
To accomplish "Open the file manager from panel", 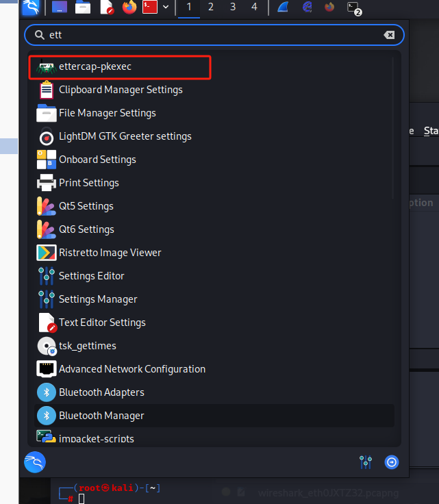I will [83, 7].
